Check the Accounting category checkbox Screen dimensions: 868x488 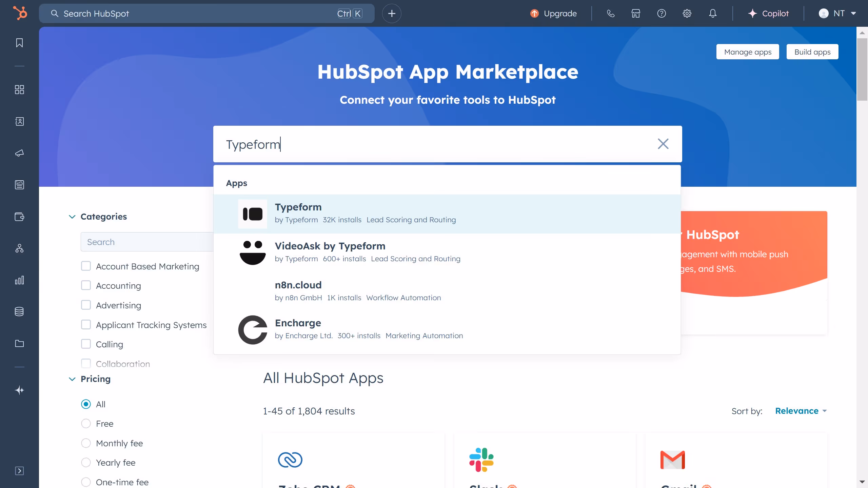86,285
